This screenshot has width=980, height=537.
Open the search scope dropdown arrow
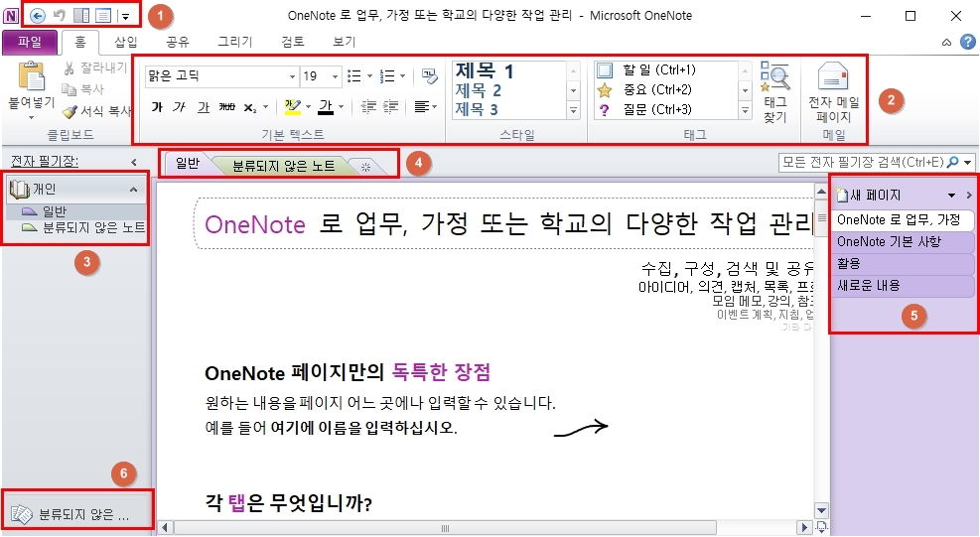[967, 163]
